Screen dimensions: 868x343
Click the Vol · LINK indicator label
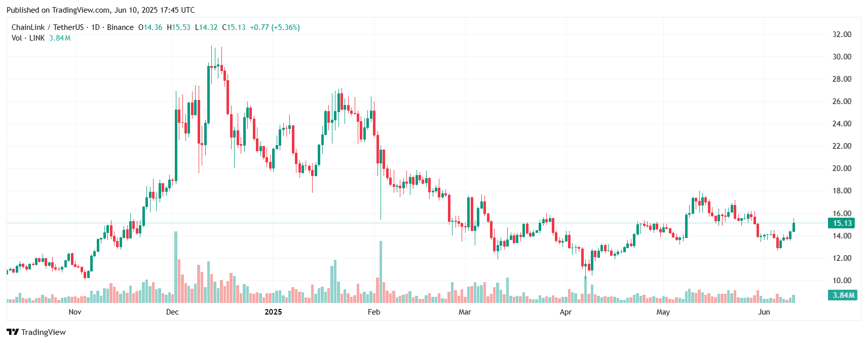click(28, 38)
